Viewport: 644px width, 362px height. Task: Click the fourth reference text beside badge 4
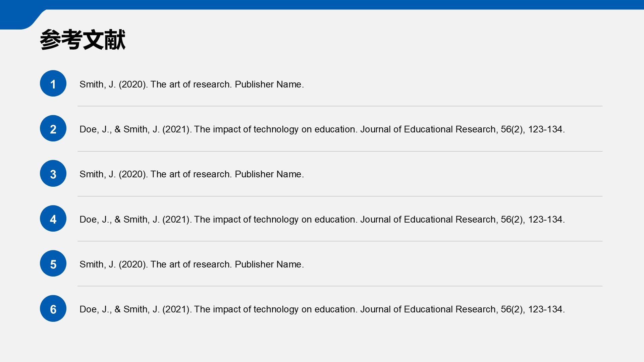pos(322,220)
